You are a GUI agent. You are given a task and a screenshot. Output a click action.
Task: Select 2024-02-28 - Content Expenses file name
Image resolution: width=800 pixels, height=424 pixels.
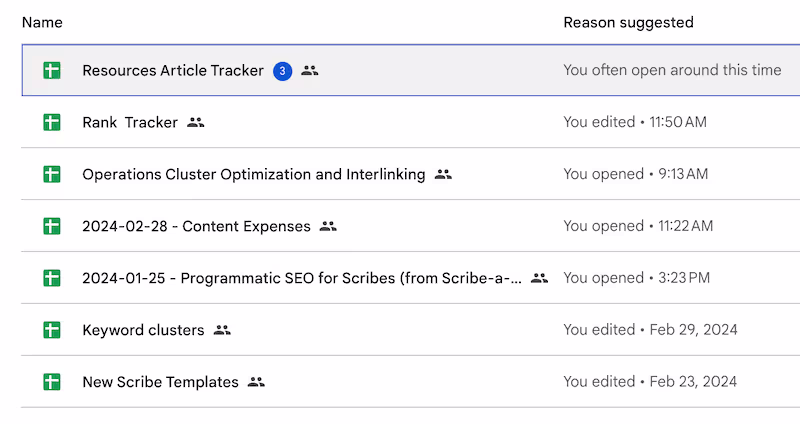196,226
